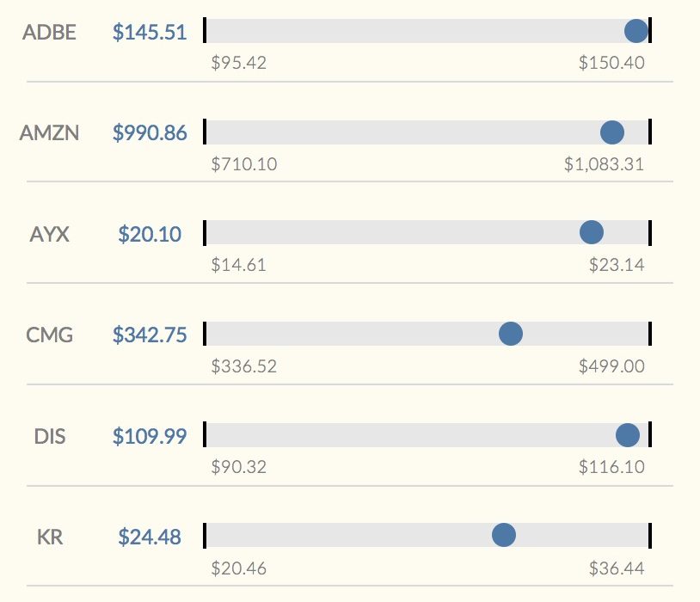The width and height of the screenshot is (700, 602).
Task: Open the CMG ticker label
Action: click(x=50, y=335)
